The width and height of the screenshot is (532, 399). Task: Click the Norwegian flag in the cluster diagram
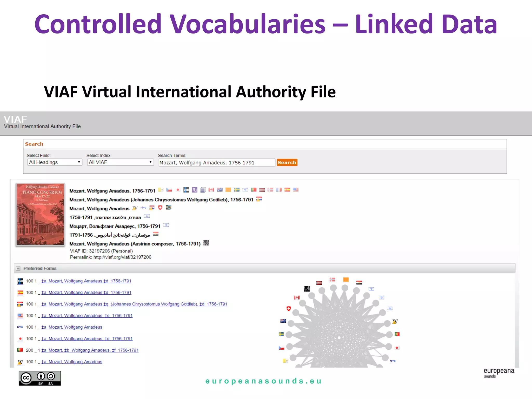pos(332,280)
